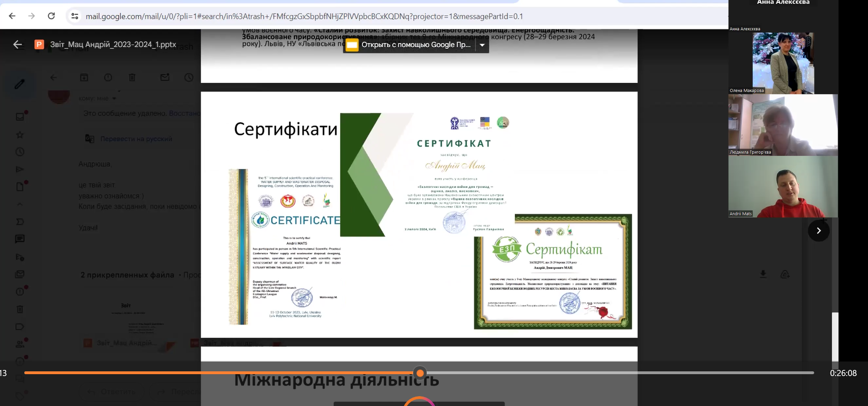The height and width of the screenshot is (406, 868).
Task: Collapse sidebar labels with the chevron
Action: (20, 204)
